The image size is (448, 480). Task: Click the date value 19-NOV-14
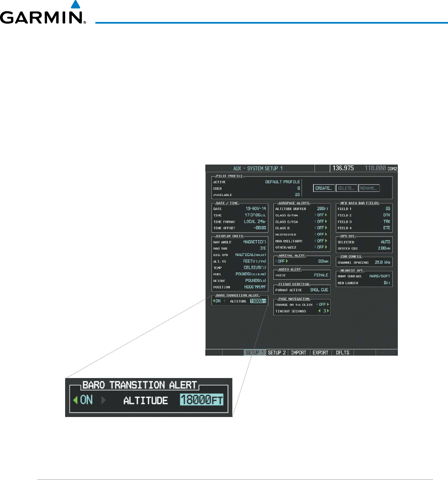[x=256, y=209]
